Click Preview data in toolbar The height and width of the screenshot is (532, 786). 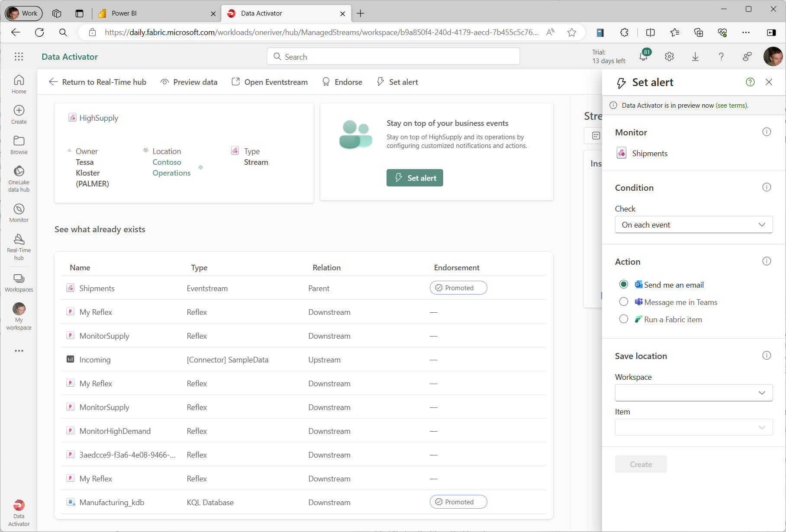pyautogui.click(x=189, y=82)
